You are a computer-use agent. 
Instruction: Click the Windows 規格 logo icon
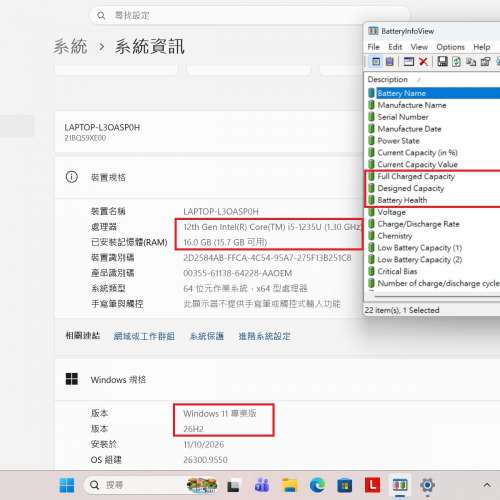pos(72,379)
